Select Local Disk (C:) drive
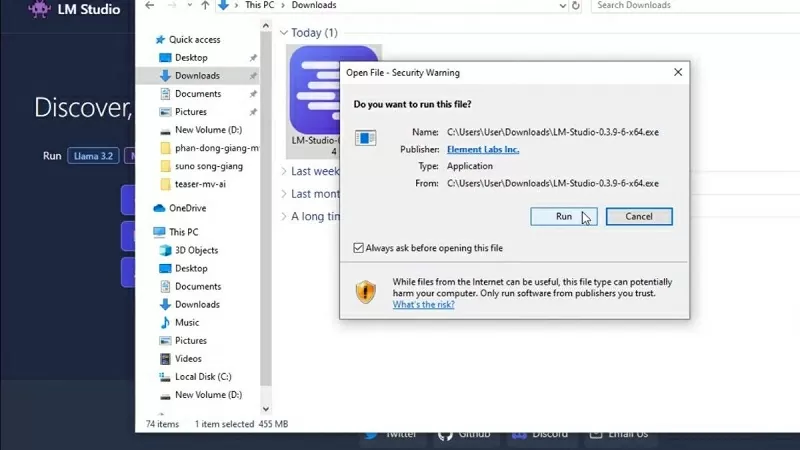 click(x=203, y=377)
